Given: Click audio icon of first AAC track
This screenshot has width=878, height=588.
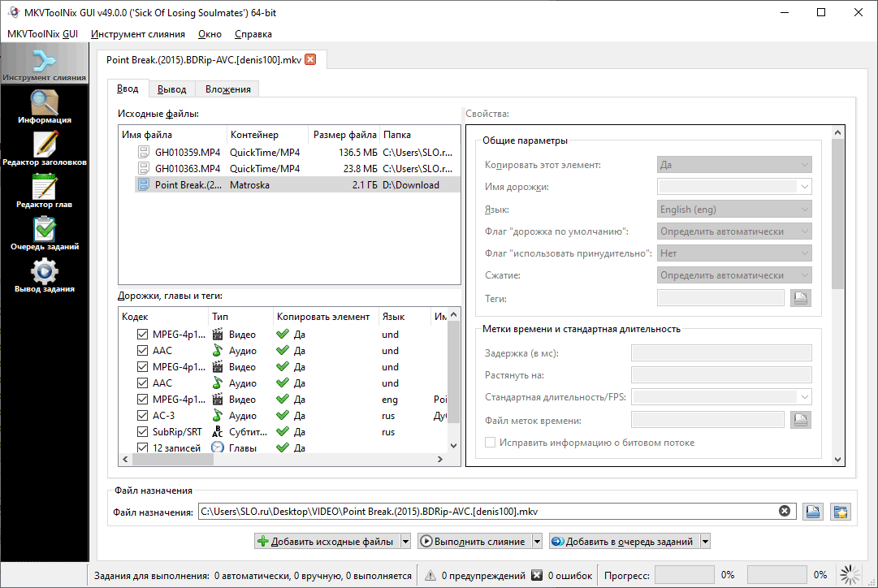Looking at the screenshot, I should 217,351.
